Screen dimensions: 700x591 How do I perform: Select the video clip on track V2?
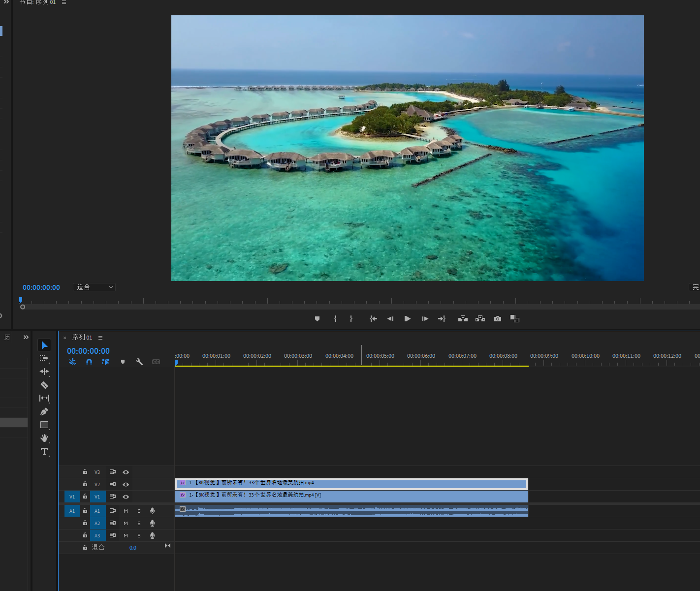[x=351, y=484]
